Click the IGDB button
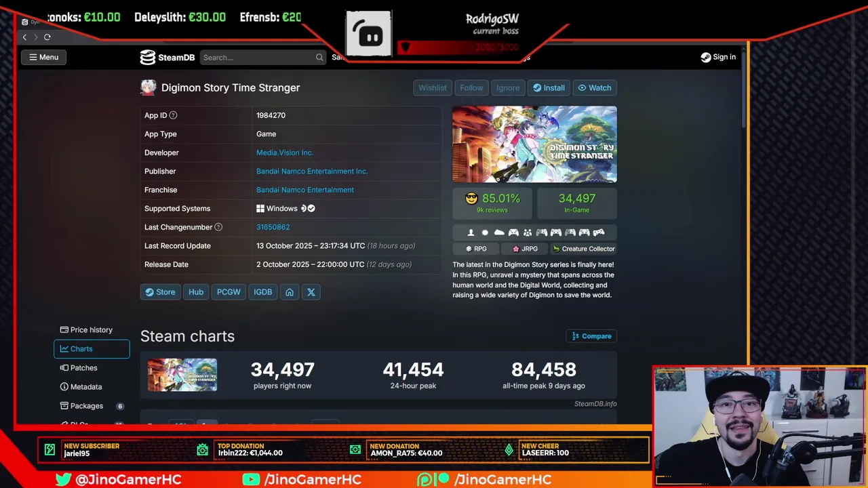This screenshot has width=868, height=488. [263, 292]
